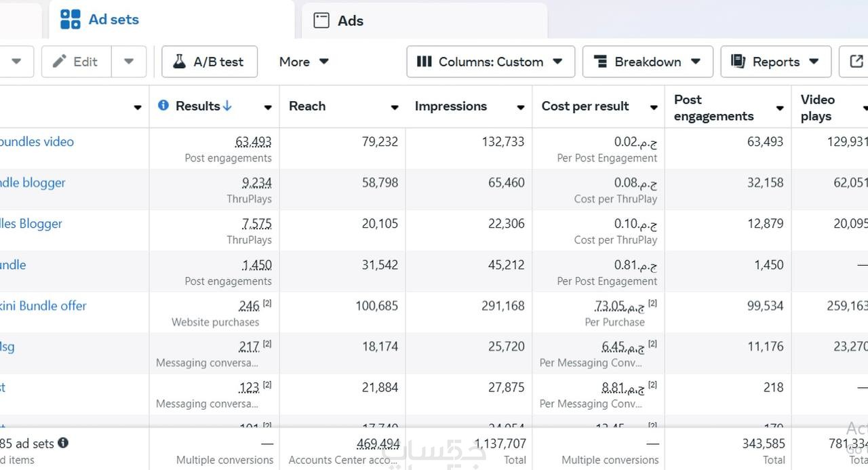Switch to the Ads tab
Image resolution: width=868 pixels, height=470 pixels.
(350, 20)
